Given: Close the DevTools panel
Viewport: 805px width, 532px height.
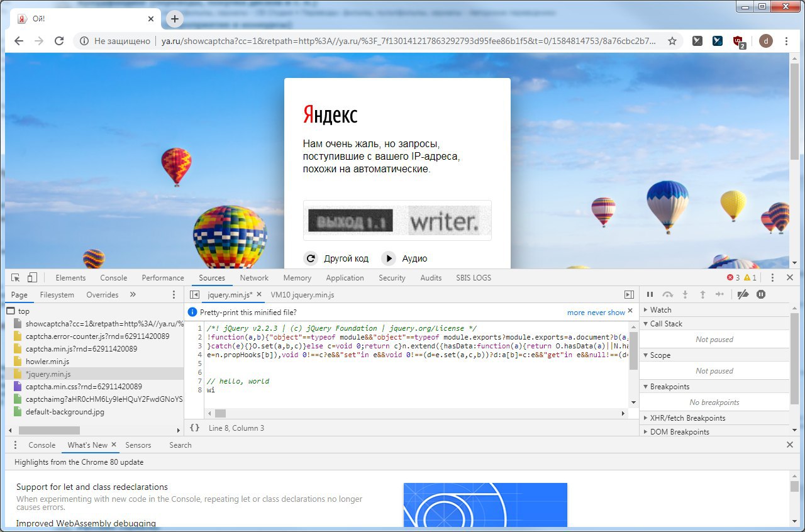Looking at the screenshot, I should point(790,277).
